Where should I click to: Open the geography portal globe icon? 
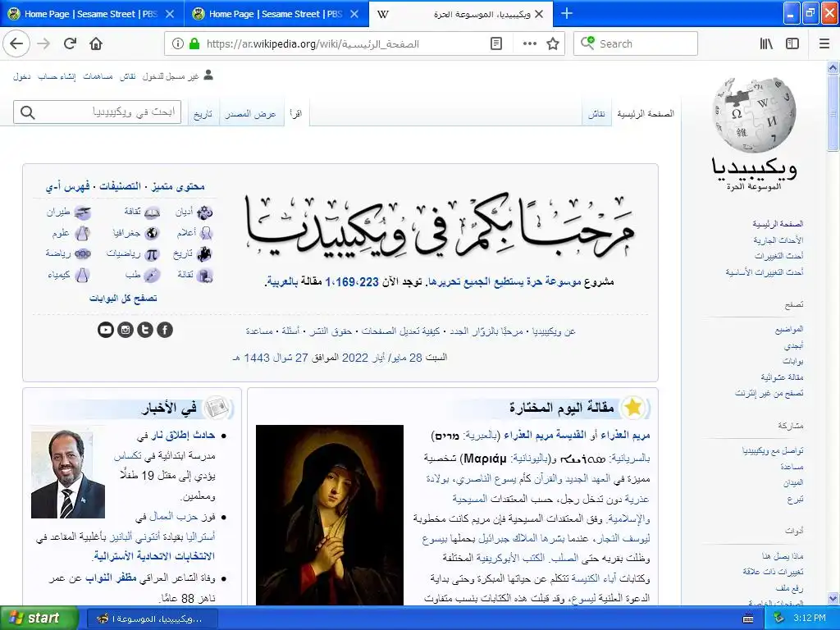152,233
